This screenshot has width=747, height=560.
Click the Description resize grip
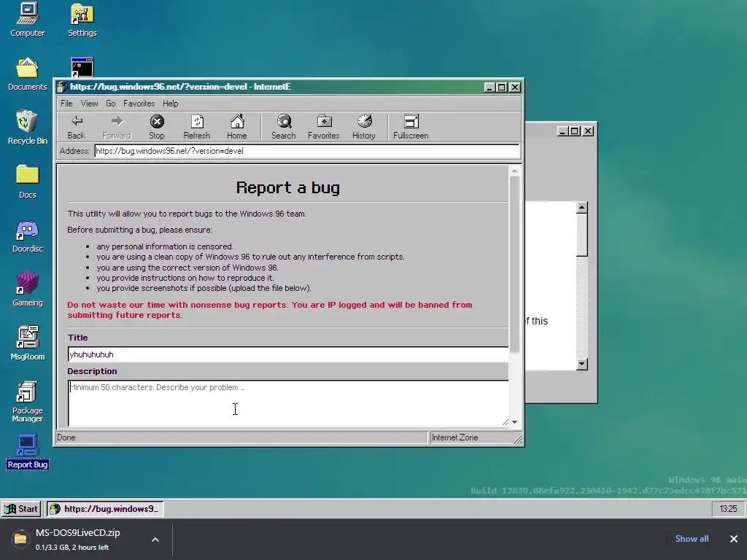pyautogui.click(x=505, y=422)
